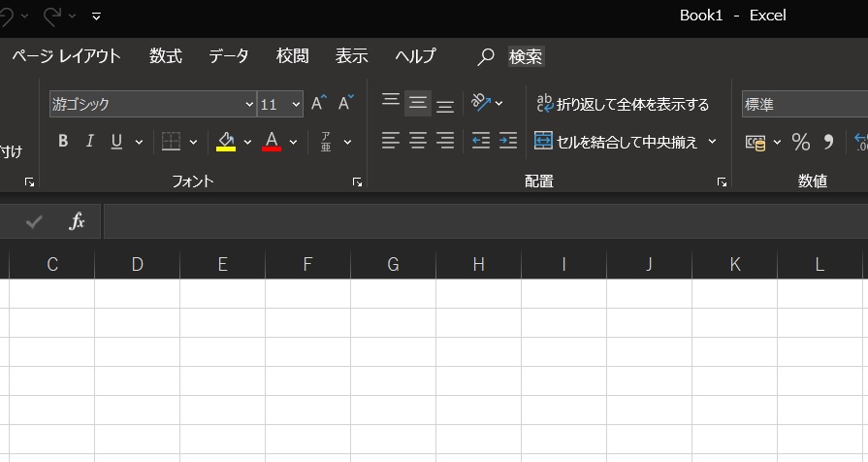Click the text orientation icon

pos(480,103)
